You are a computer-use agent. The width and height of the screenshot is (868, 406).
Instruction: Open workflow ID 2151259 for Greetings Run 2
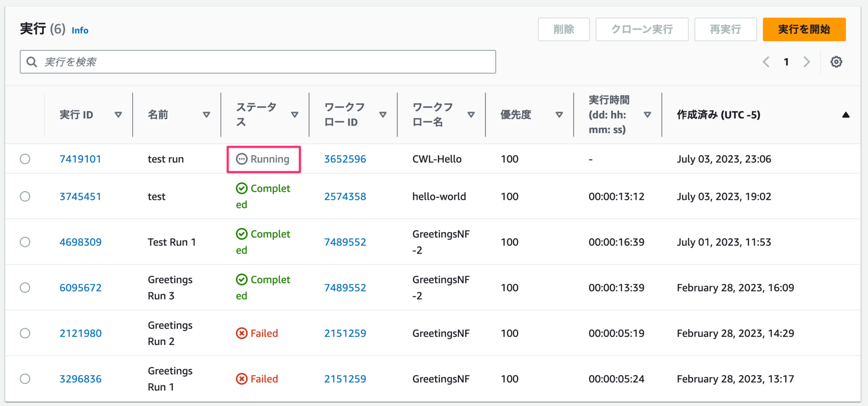pyautogui.click(x=345, y=333)
